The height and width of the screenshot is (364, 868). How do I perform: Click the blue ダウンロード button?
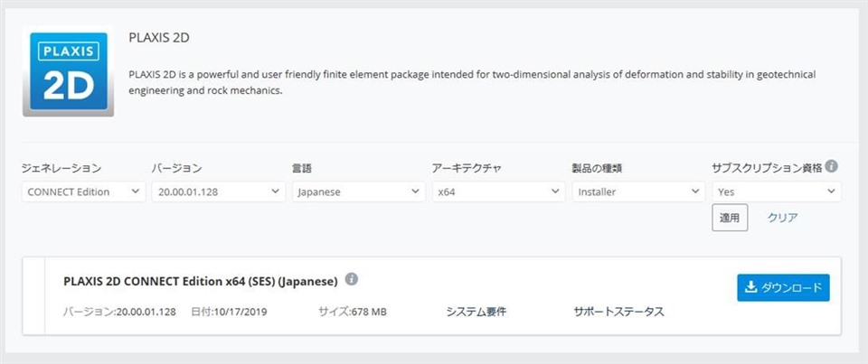click(x=783, y=288)
